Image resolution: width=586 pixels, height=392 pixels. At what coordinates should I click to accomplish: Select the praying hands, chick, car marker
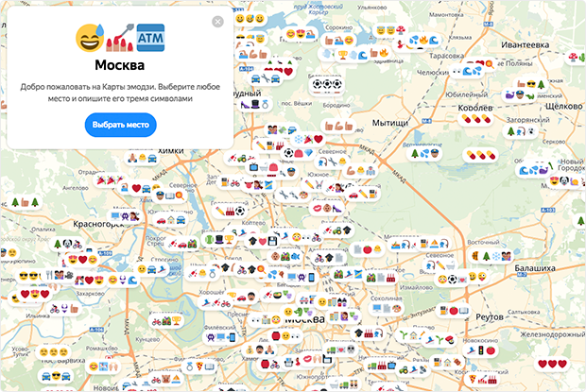[142, 158]
